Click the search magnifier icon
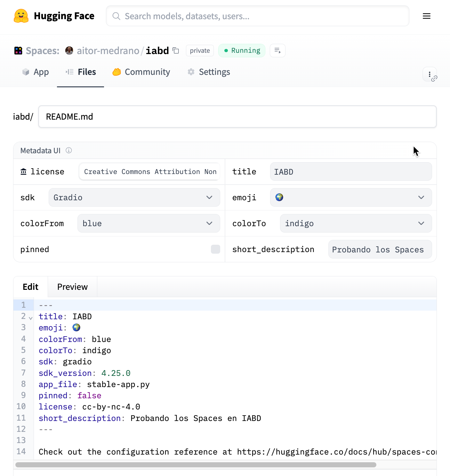 (117, 16)
